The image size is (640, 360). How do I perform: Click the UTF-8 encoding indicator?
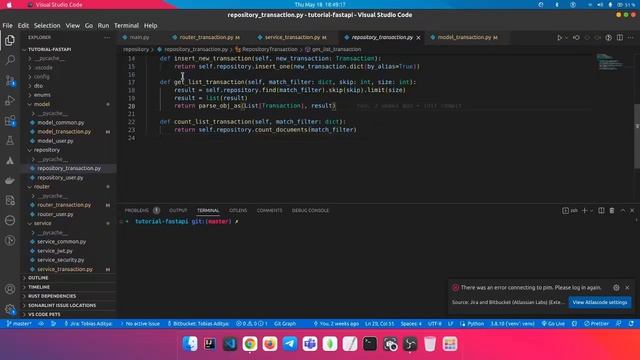(434, 324)
